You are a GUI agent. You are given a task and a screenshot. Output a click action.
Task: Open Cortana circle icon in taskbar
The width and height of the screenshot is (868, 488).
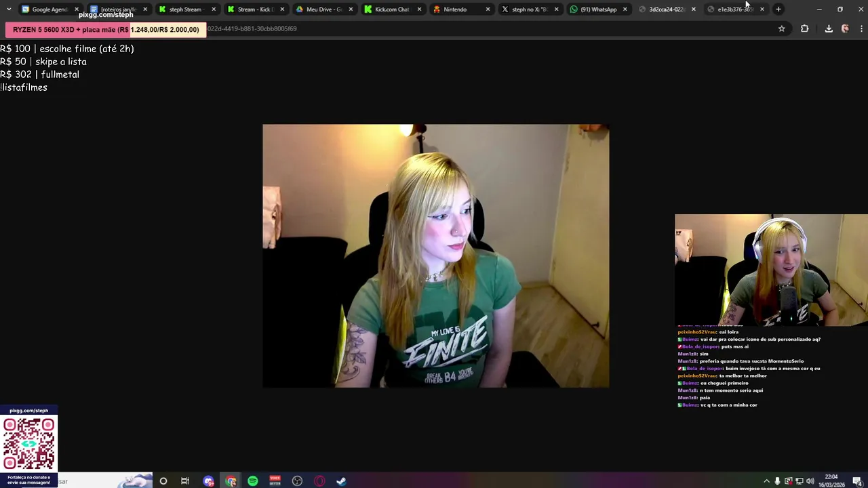tap(163, 481)
